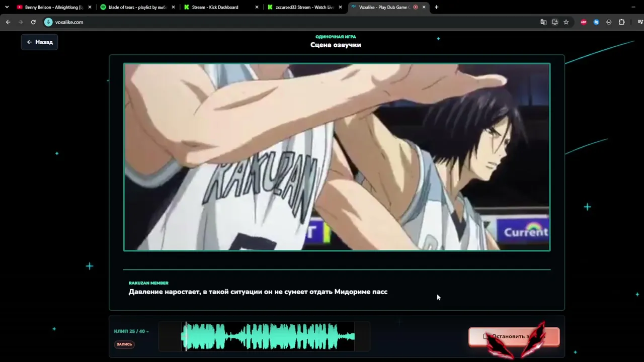Open the dark round extension icon
The image size is (644, 362).
coord(609,22)
